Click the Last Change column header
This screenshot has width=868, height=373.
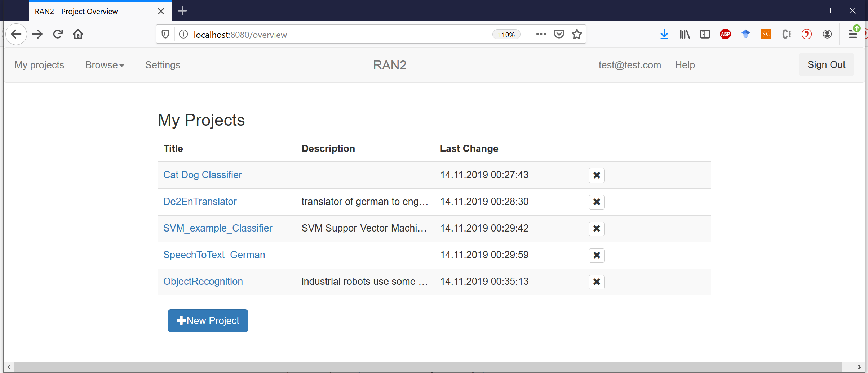coord(469,149)
